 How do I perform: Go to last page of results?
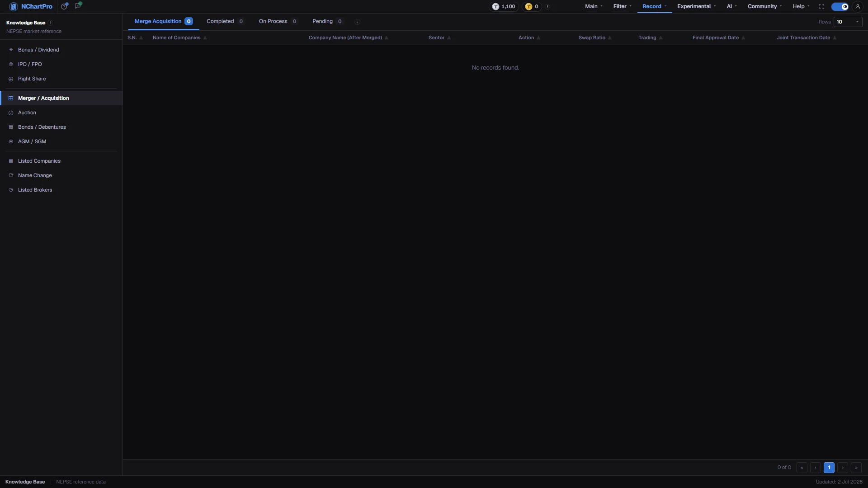[856, 468]
